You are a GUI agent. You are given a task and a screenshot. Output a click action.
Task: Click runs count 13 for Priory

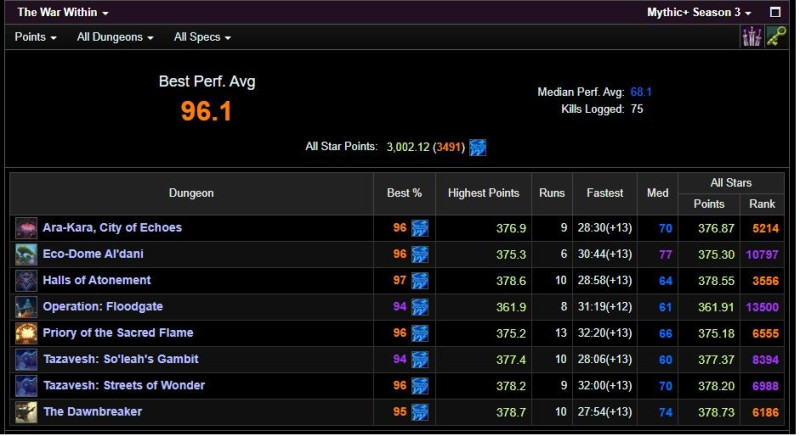point(561,333)
